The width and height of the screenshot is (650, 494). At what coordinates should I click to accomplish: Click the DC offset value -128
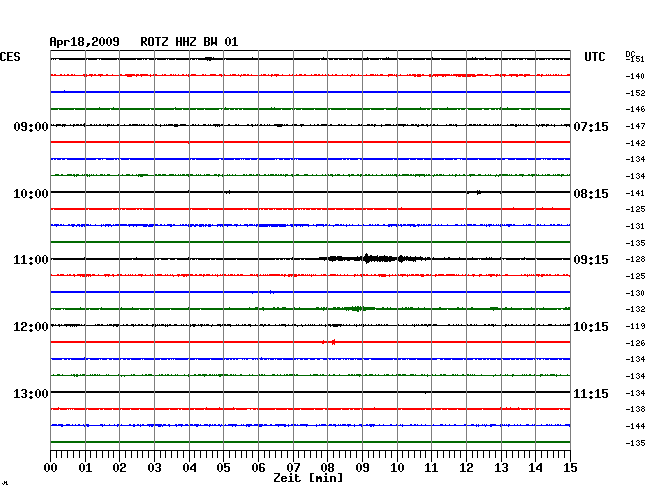(x=635, y=259)
